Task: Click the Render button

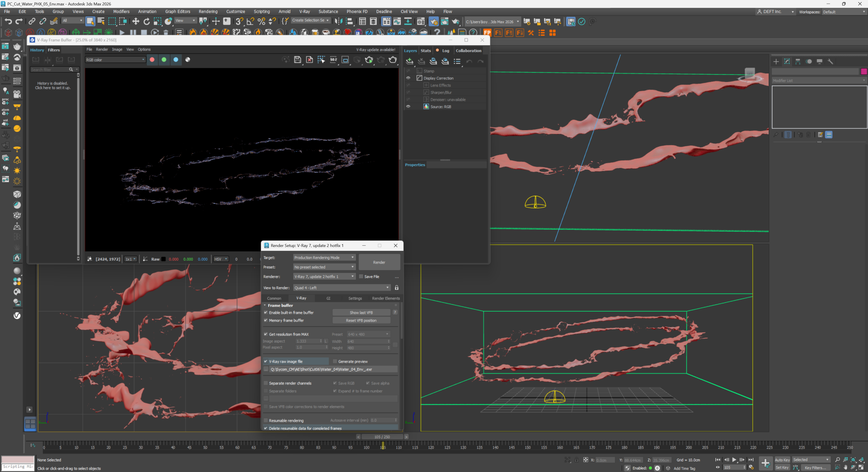Action: (379, 262)
